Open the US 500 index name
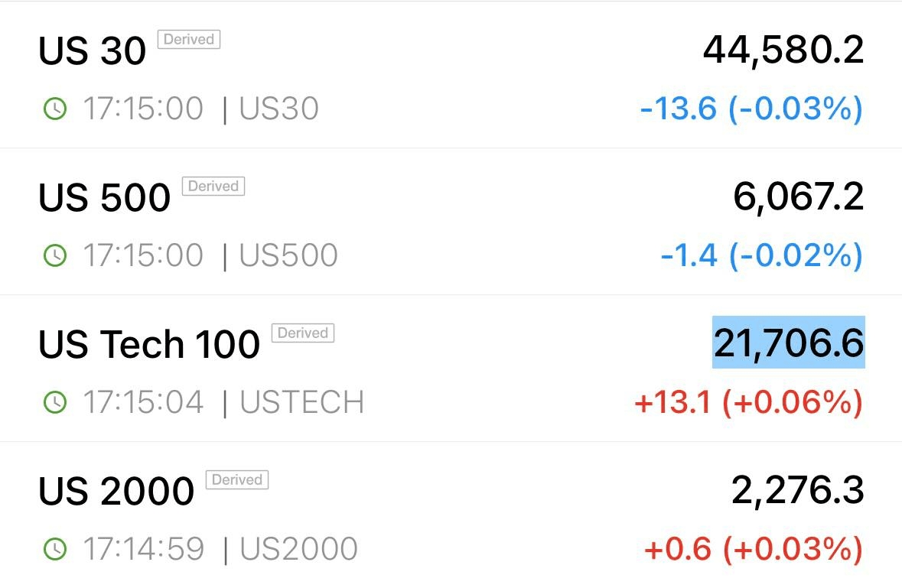 104,198
